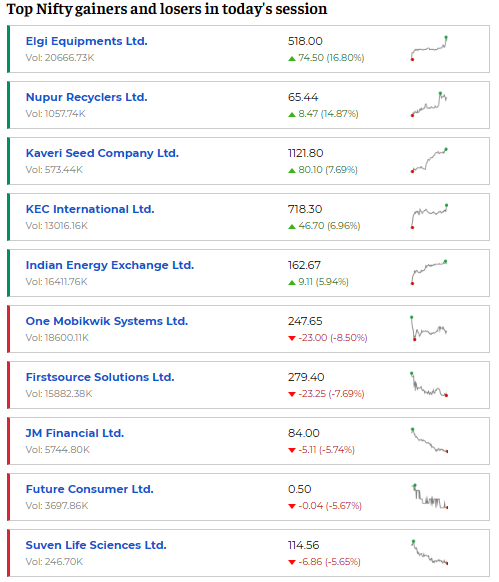499x582 pixels.
Task: Open the Nupur Recyclers Ltd. stock link
Action: (x=87, y=97)
